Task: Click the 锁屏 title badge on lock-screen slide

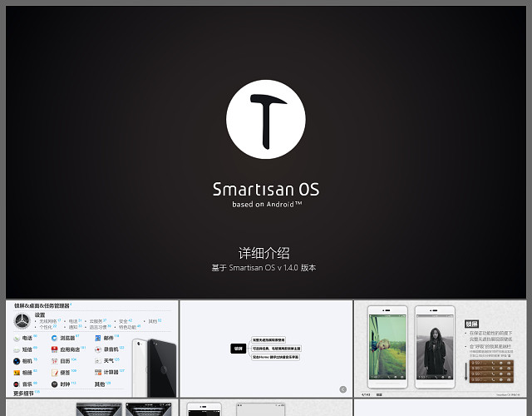Action: pyautogui.click(x=471, y=324)
